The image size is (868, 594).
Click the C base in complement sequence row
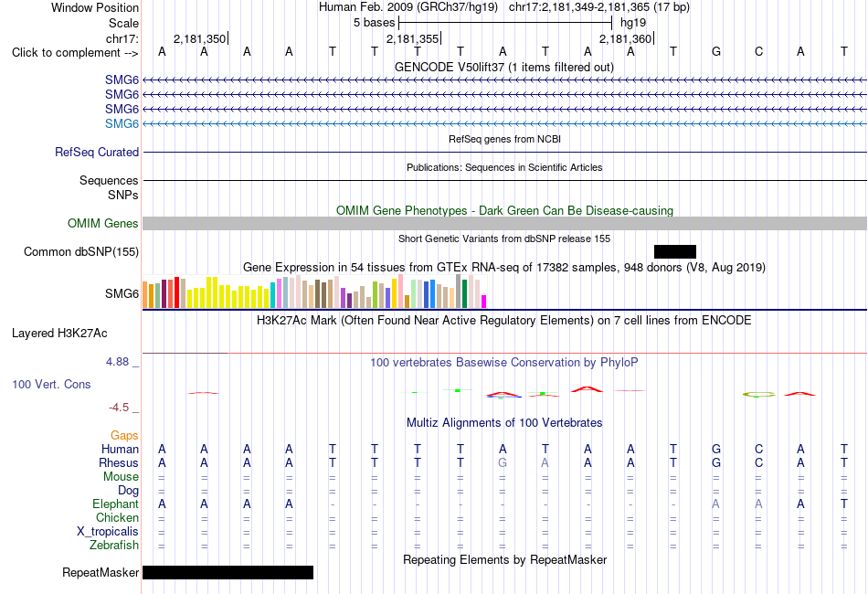tap(759, 52)
